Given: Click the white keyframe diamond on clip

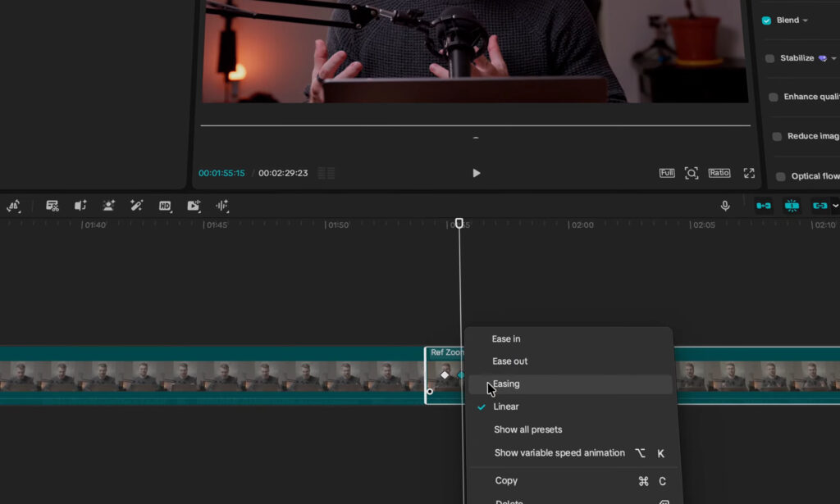Looking at the screenshot, I should pos(445,375).
